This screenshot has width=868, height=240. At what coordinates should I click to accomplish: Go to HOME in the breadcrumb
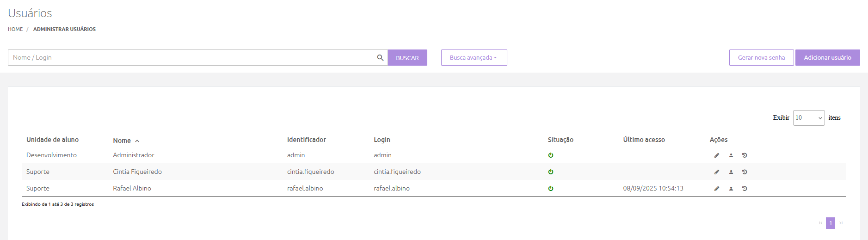(x=15, y=29)
